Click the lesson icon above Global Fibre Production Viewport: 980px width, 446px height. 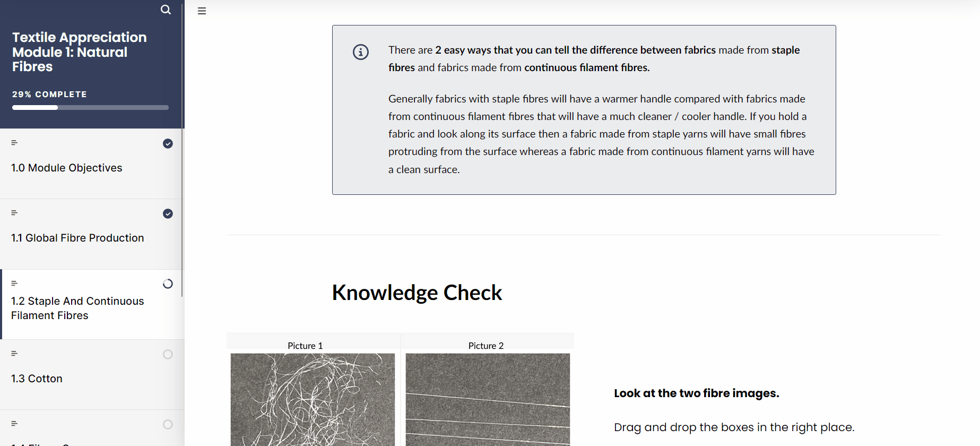[x=14, y=213]
